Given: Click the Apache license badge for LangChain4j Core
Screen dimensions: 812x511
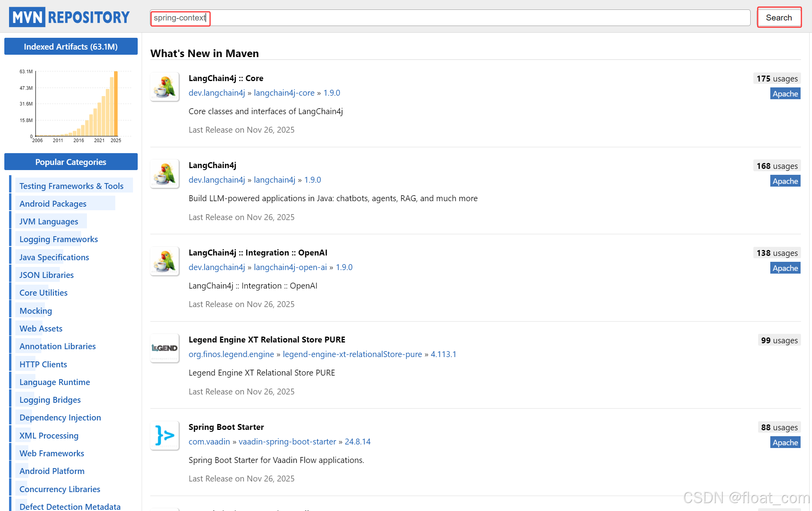Looking at the screenshot, I should pos(785,94).
